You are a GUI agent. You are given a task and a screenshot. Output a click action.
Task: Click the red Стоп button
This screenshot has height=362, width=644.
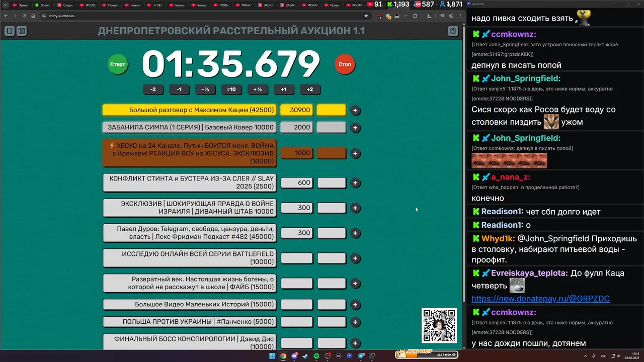(x=345, y=64)
